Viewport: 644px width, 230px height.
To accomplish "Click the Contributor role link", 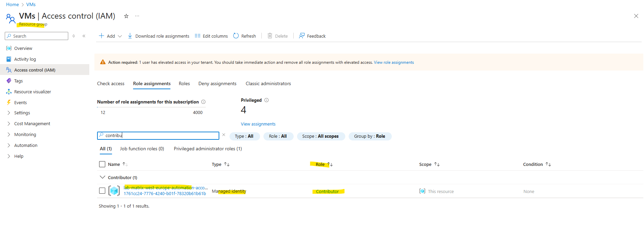I will (327, 192).
